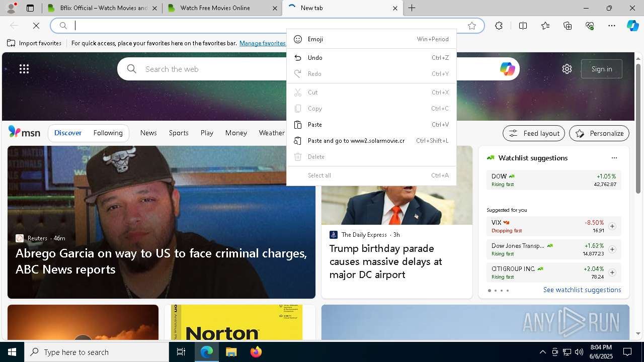Toggle Split screen view

click(523, 26)
